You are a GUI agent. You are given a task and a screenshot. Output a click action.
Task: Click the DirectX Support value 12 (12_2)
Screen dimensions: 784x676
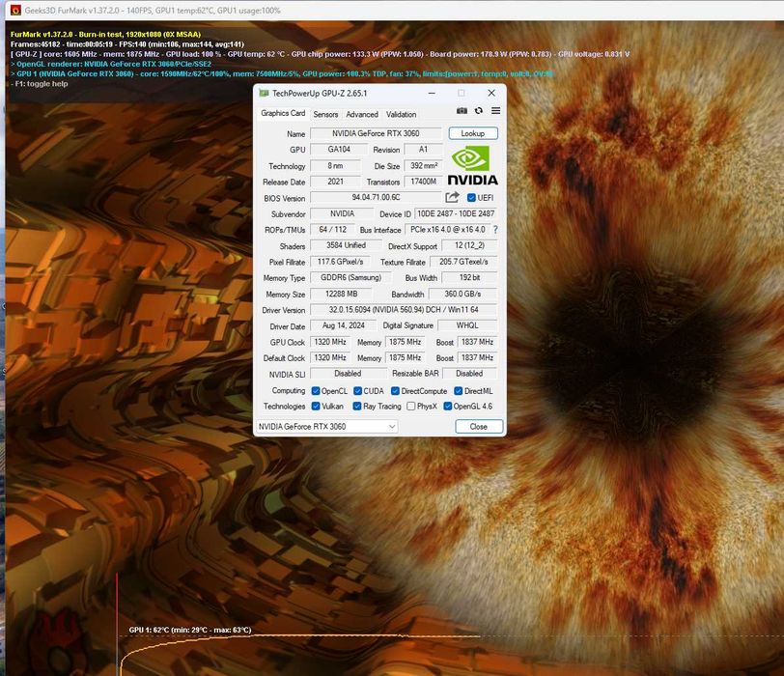click(x=469, y=245)
